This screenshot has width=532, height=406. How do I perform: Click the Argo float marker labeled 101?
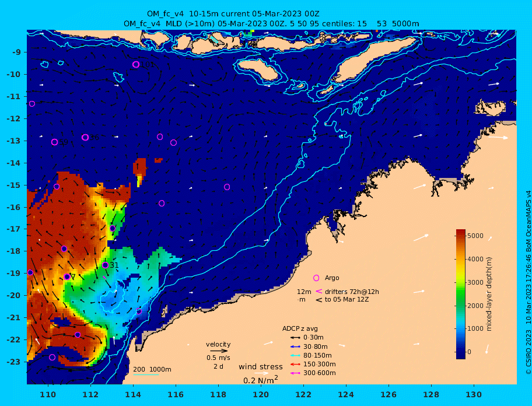tap(136, 64)
